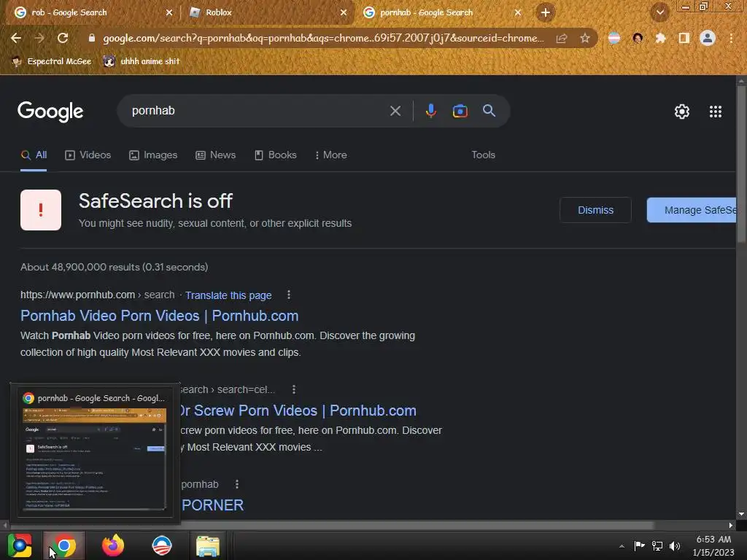Open the tab search dropdown arrow
This screenshot has width=747, height=560.
(x=660, y=12)
